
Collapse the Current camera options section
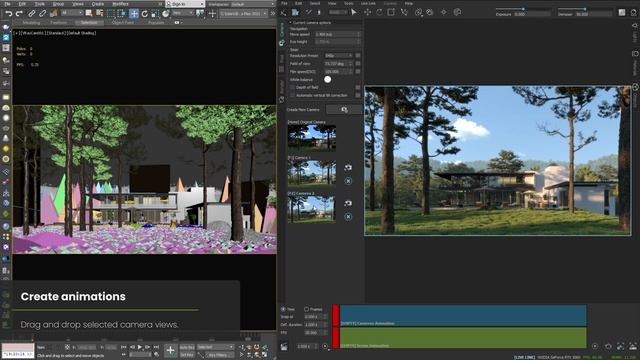(x=290, y=22)
